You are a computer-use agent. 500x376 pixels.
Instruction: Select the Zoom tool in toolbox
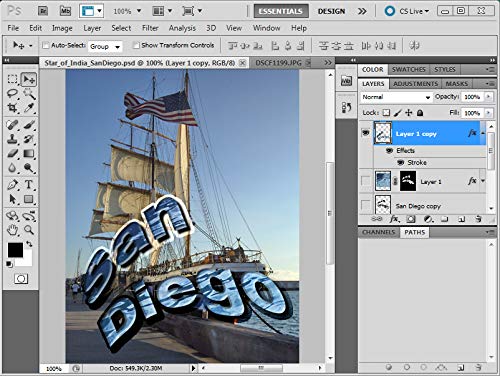pos(29,230)
